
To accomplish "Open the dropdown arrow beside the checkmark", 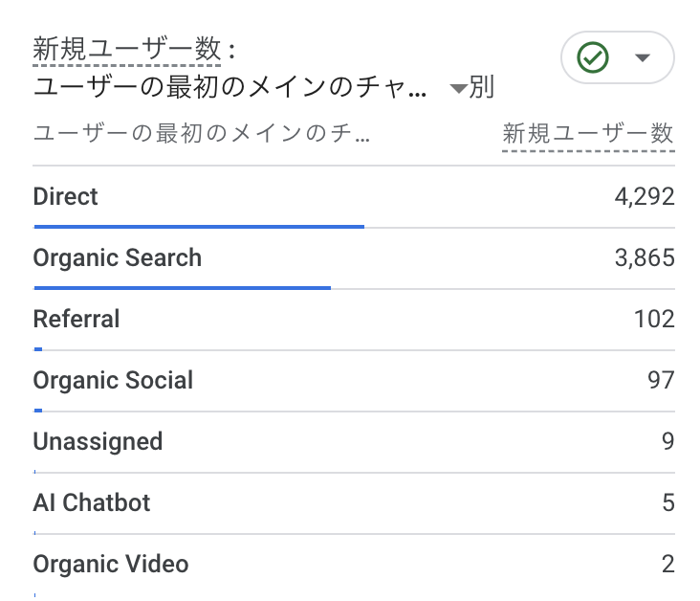I will pyautogui.click(x=642, y=58).
